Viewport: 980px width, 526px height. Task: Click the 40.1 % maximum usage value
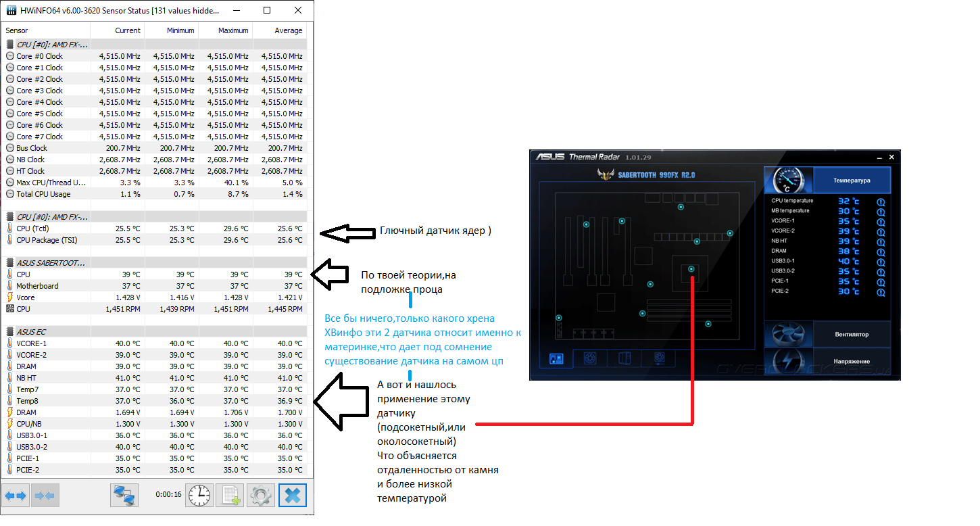(236, 183)
